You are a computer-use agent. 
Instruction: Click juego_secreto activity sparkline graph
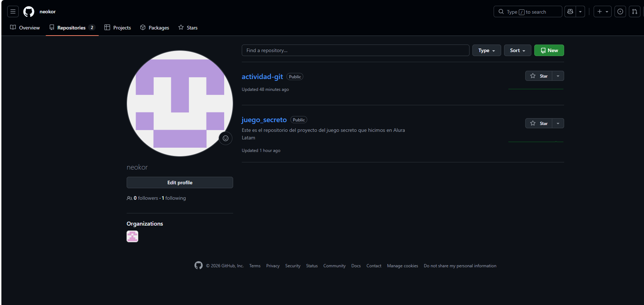(x=536, y=142)
